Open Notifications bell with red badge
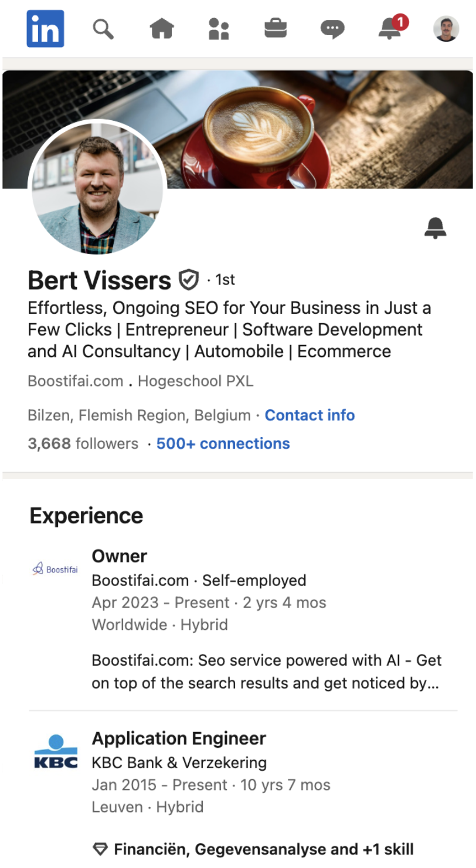This screenshot has height=868, width=476. (x=391, y=28)
